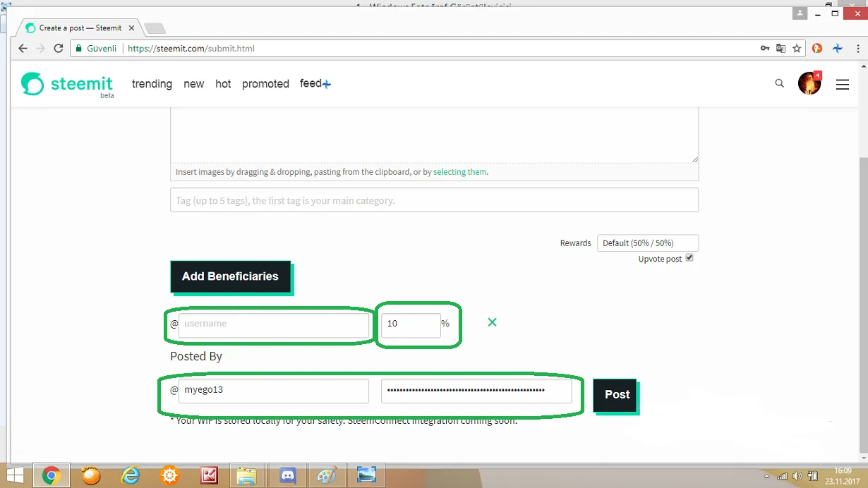Image resolution: width=868 pixels, height=488 pixels.
Task: Open a new browser tab
Action: click(155, 28)
